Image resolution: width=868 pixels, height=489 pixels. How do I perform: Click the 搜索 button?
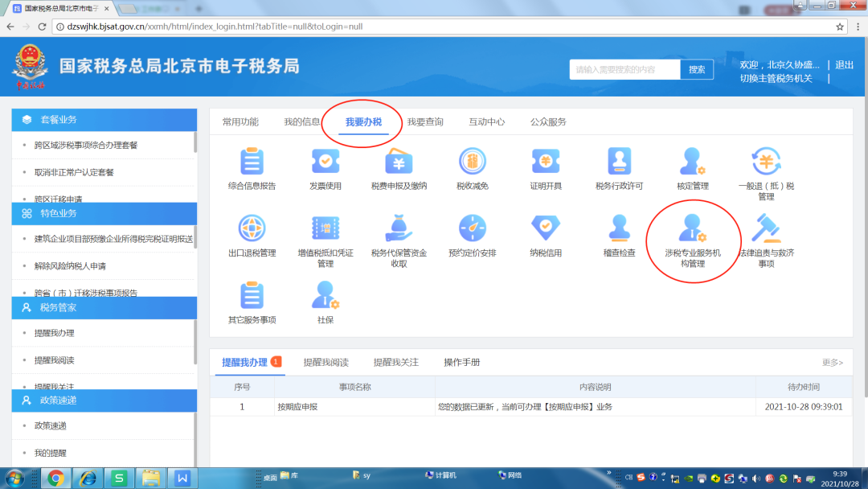696,69
